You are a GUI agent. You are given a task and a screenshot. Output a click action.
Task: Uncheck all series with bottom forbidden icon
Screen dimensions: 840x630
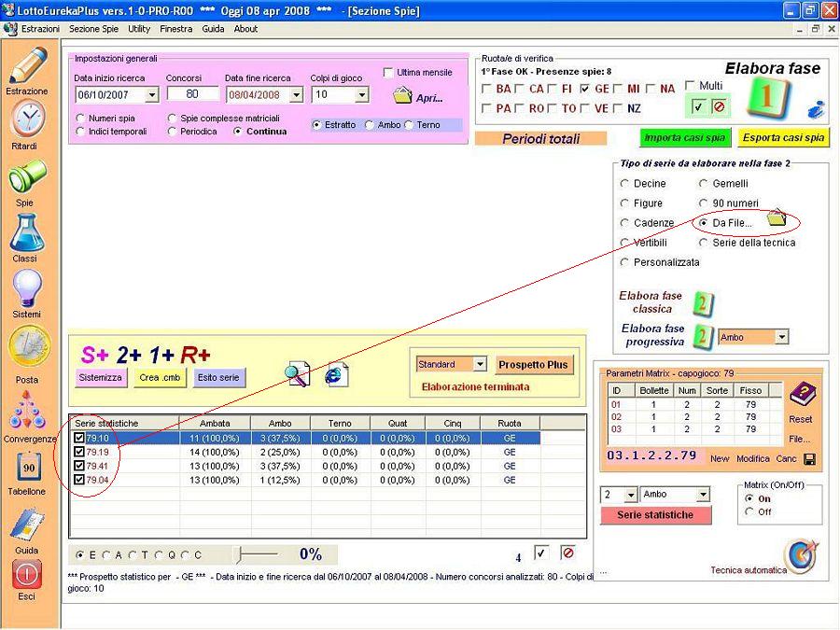click(x=567, y=553)
